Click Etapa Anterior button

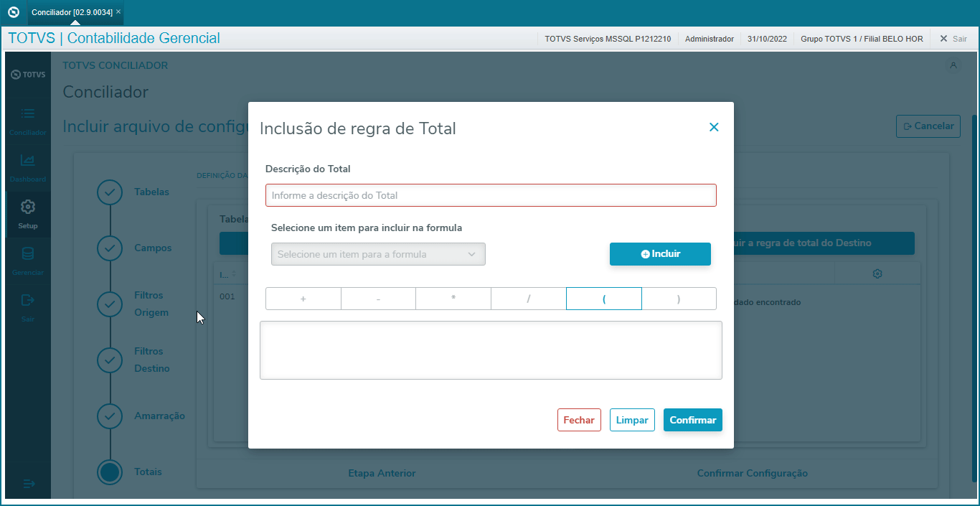(x=382, y=474)
